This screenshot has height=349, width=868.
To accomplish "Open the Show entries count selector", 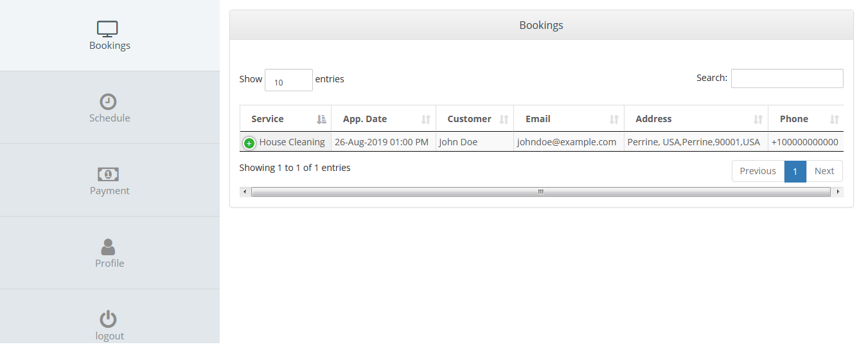I will point(288,80).
